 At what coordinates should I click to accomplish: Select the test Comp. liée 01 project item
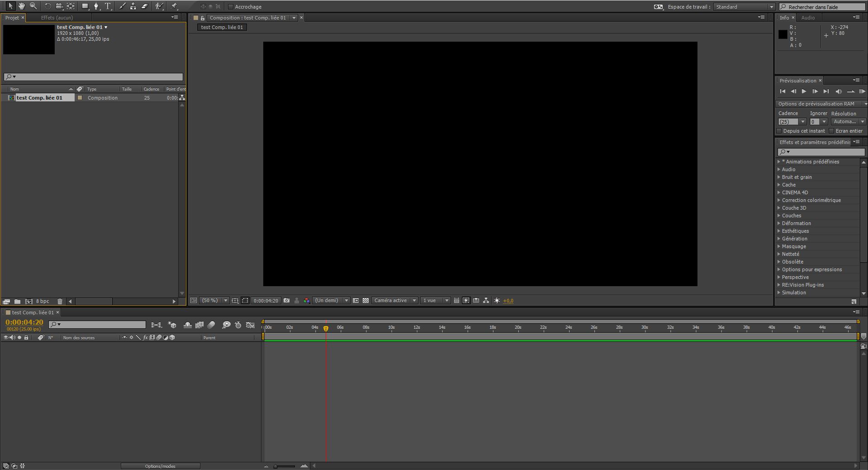(40, 98)
